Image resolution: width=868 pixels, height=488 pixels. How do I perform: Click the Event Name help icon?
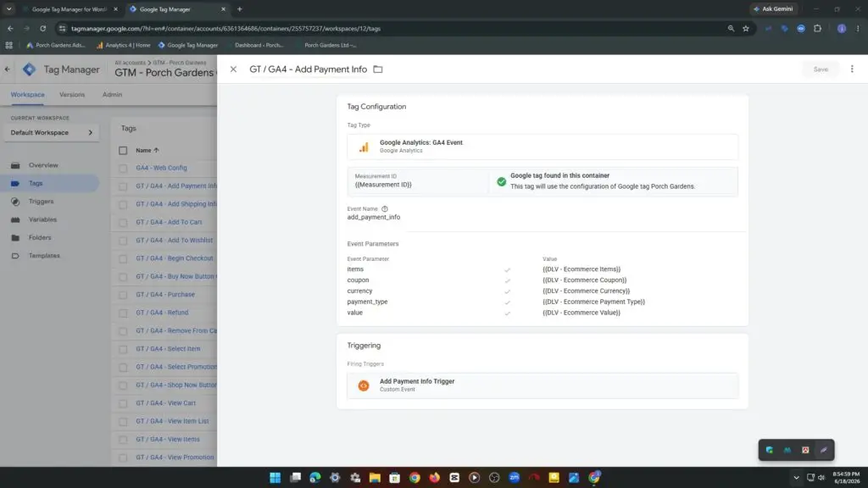coord(384,208)
